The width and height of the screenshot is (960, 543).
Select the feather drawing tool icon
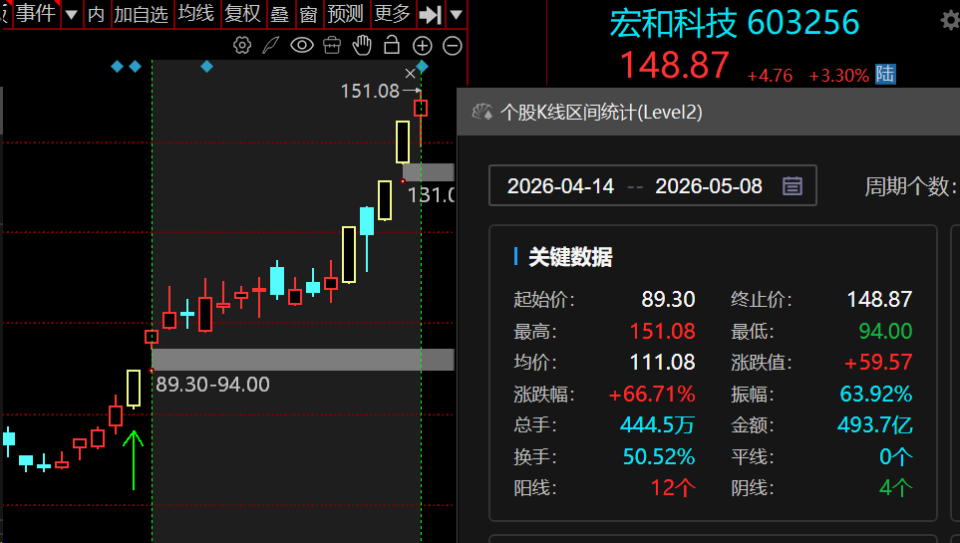point(271,45)
